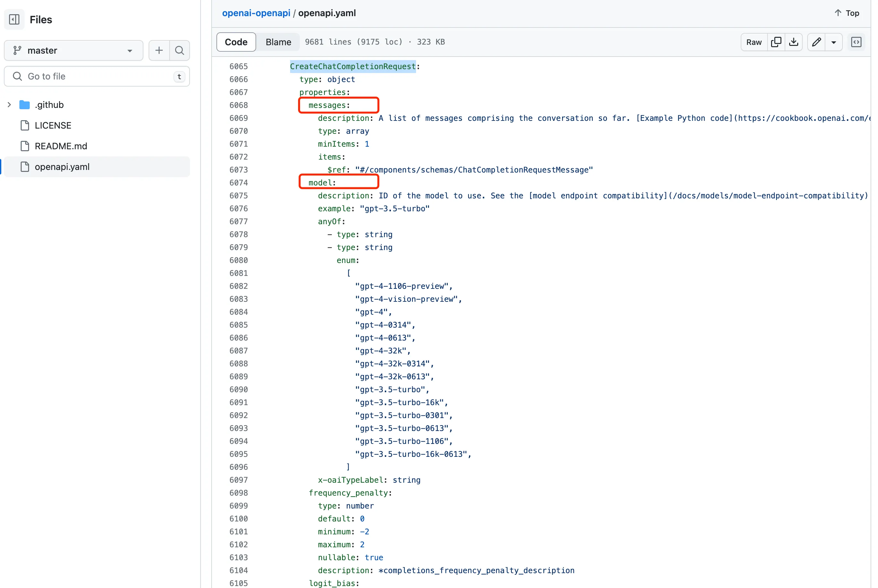The height and width of the screenshot is (588, 878).
Task: Select openapi.yaml in file tree
Action: click(62, 166)
